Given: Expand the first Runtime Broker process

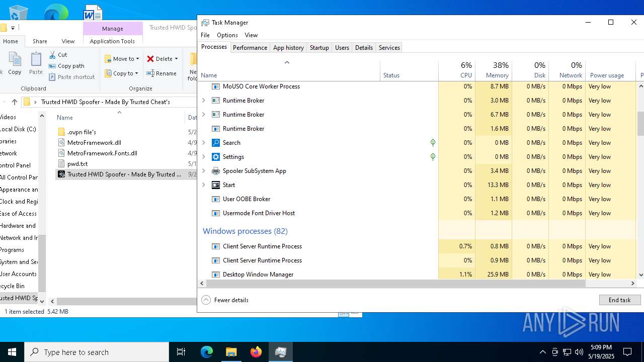Looking at the screenshot, I should pyautogui.click(x=204, y=101).
